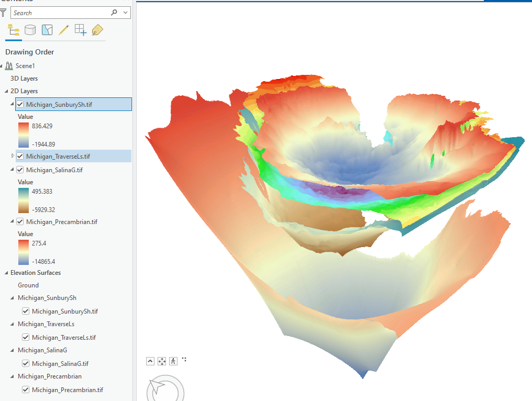Collapse the Elevation Surfaces group
Screen dimensions: 532x401
[6, 273]
